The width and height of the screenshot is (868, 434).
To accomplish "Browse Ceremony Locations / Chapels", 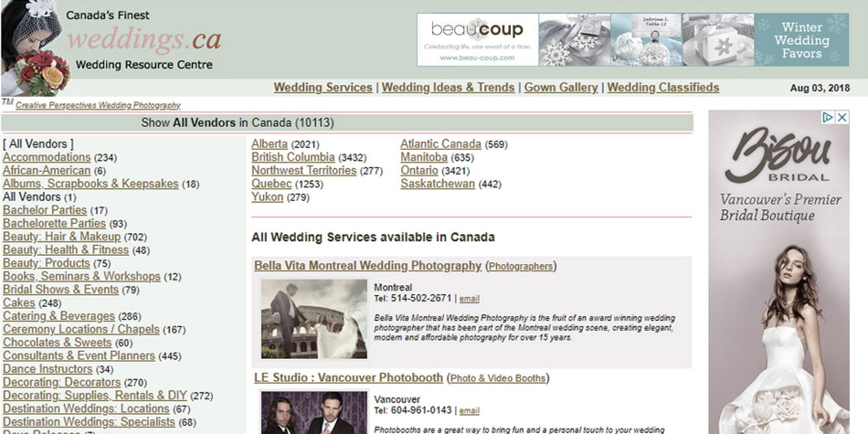I will click(x=80, y=329).
